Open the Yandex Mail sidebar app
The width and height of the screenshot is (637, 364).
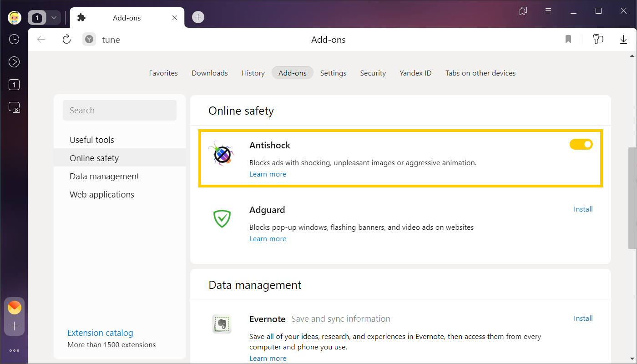point(15,308)
